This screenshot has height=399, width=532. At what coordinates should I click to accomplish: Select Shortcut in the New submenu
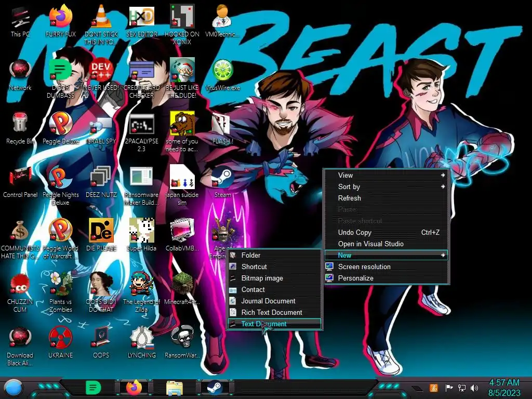tap(274, 267)
